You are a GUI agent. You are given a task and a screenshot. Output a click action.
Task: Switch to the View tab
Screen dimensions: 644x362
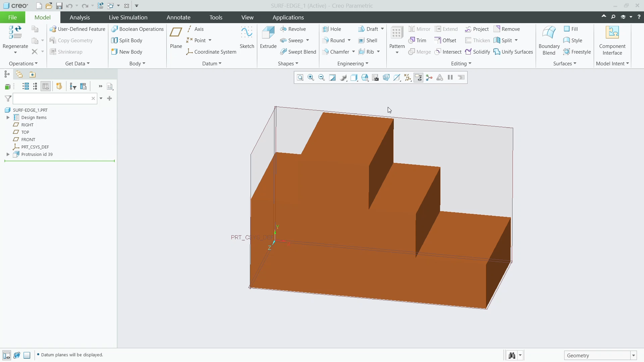(247, 17)
